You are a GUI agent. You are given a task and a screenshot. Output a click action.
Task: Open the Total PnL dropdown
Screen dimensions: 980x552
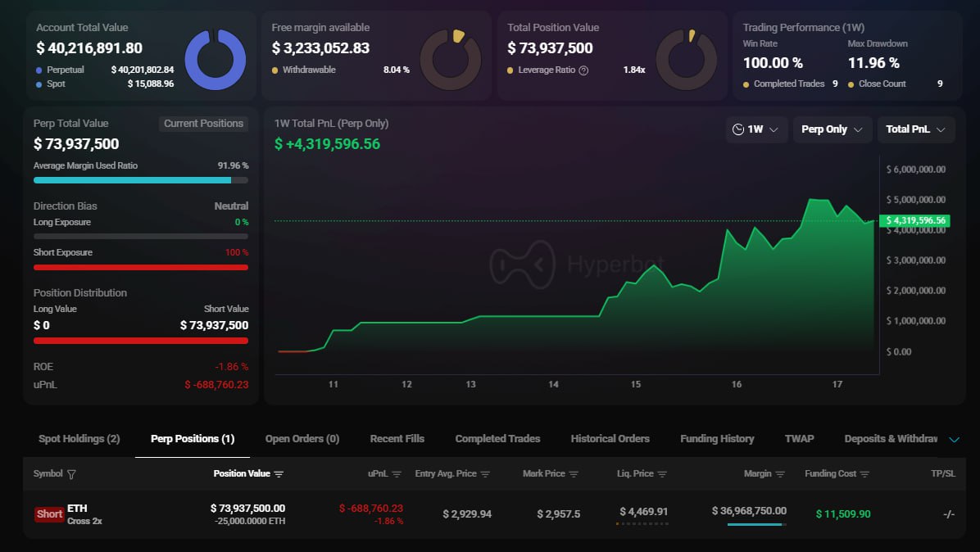[x=915, y=129]
